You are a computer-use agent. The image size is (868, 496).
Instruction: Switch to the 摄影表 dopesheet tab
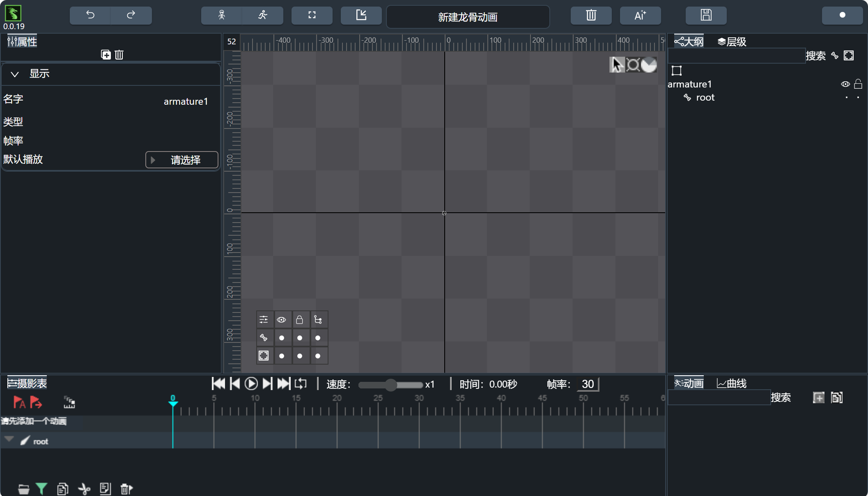coord(27,383)
